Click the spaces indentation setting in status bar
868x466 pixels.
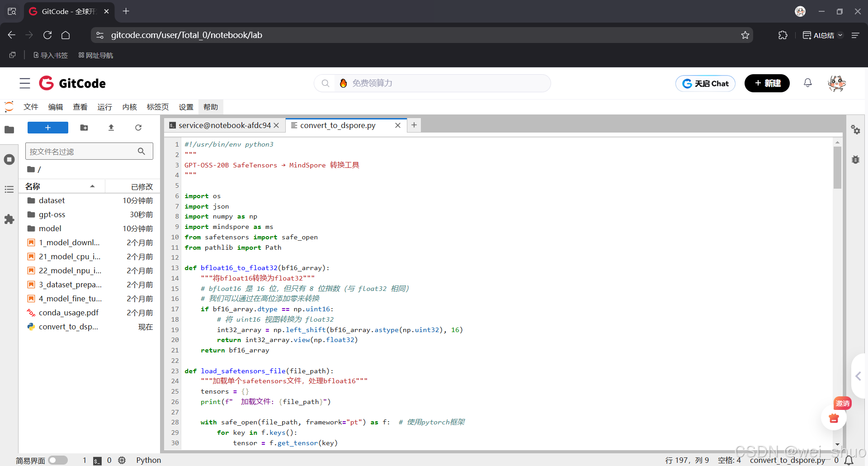click(x=729, y=460)
